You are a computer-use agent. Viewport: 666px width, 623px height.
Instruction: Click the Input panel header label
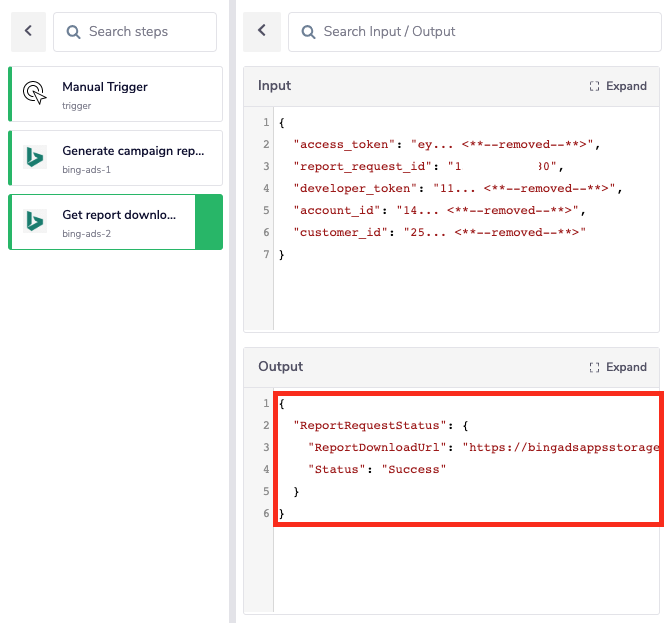pos(274,86)
